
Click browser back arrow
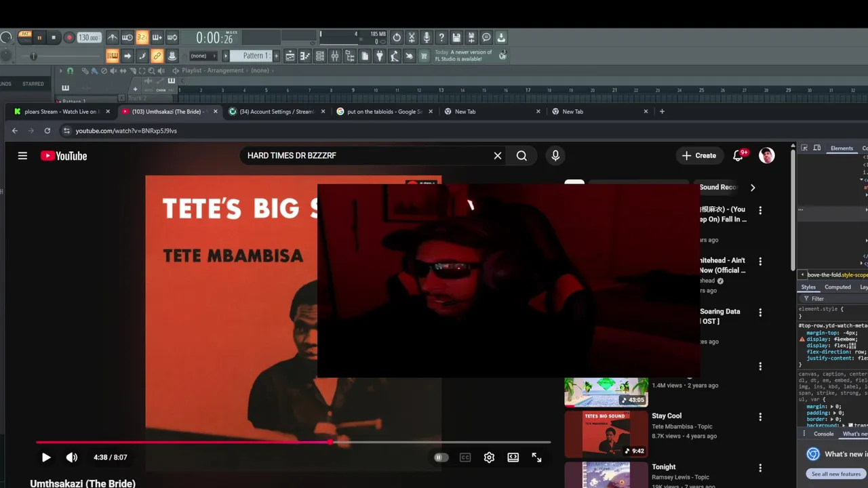tap(15, 131)
